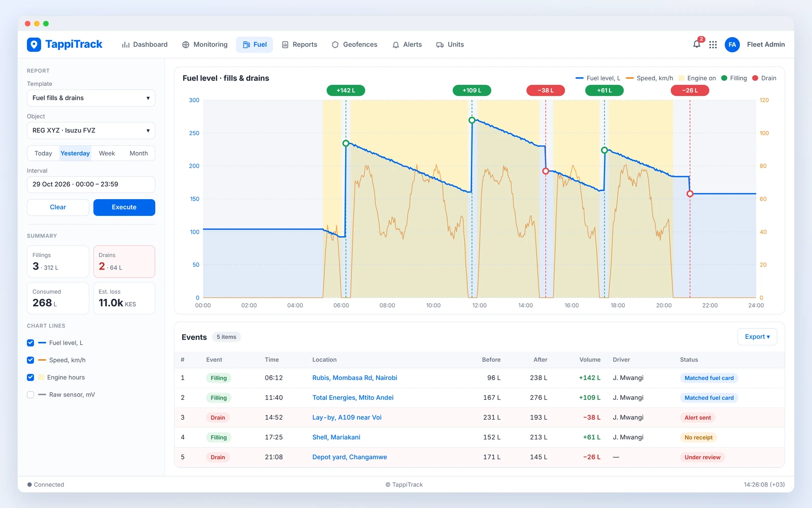Image resolution: width=812 pixels, height=508 pixels.
Task: Click the FA user avatar
Action: [732, 45]
